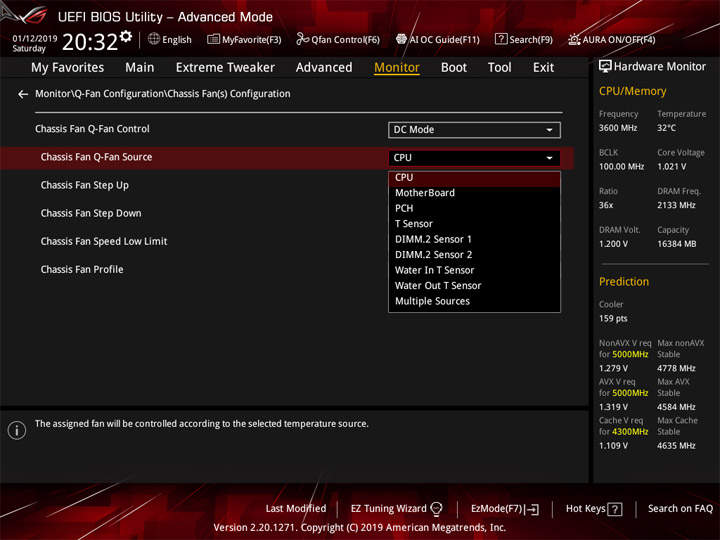Click the Chassis Fan Q-Fan Source label

click(x=96, y=157)
